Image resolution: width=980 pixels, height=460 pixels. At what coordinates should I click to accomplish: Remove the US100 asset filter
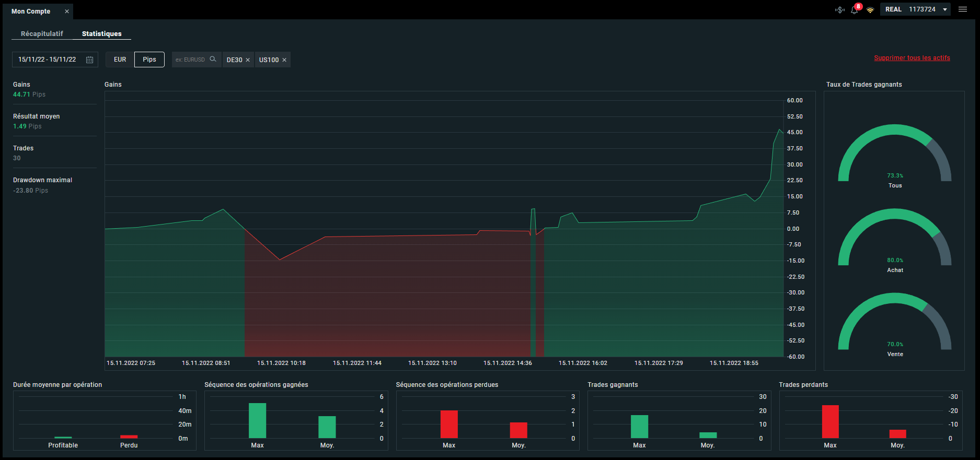[x=284, y=60]
